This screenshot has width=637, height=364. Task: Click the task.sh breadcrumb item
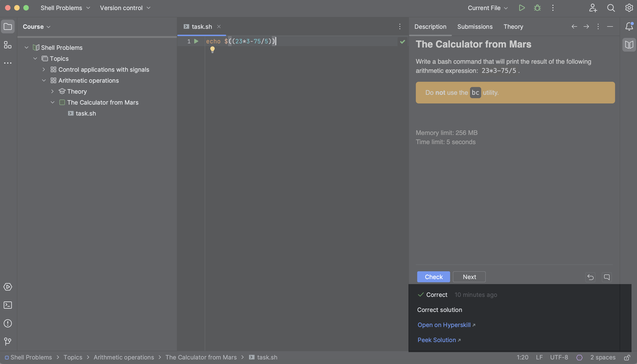point(263,358)
